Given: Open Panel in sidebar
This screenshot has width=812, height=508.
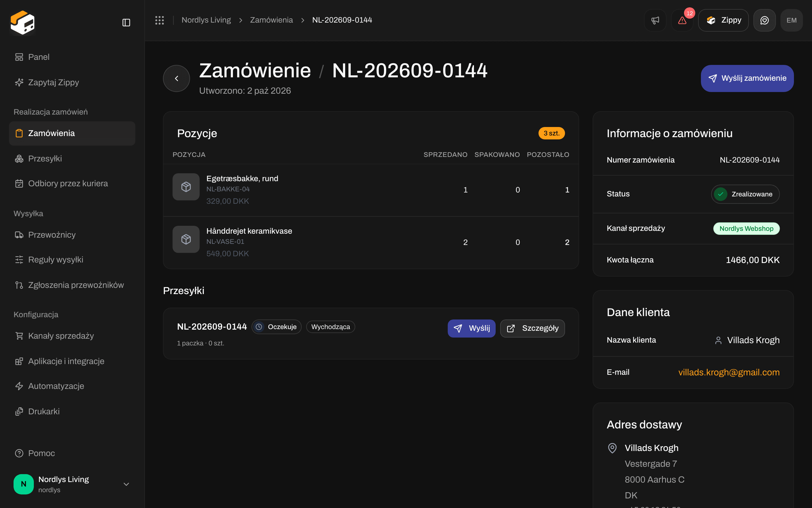Looking at the screenshot, I should tap(72, 57).
